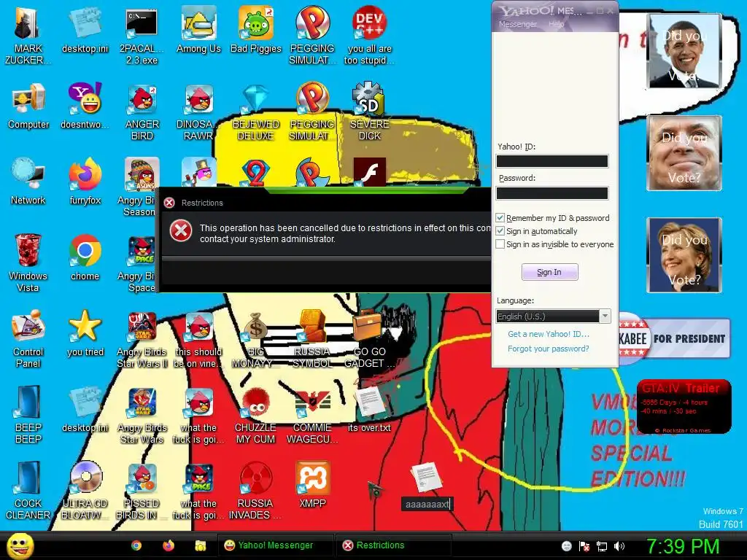Open the Messenger menu in Yahoo Messenger
Image resolution: width=747 pixels, height=560 pixels.
[517, 24]
